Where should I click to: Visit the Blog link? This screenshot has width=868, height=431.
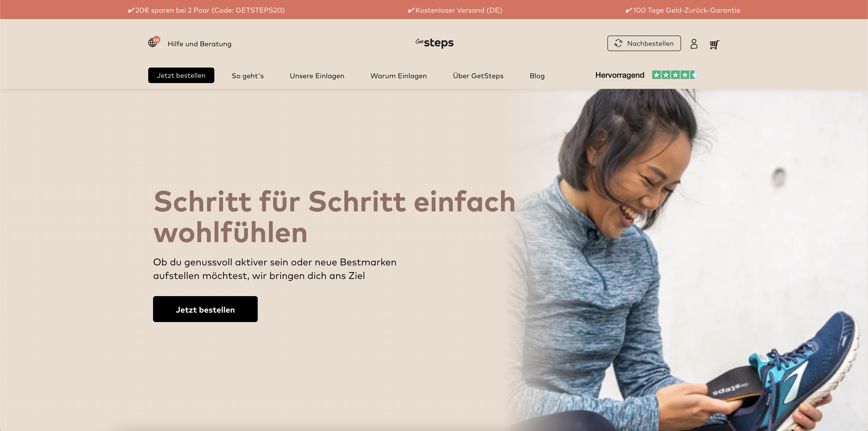point(537,76)
